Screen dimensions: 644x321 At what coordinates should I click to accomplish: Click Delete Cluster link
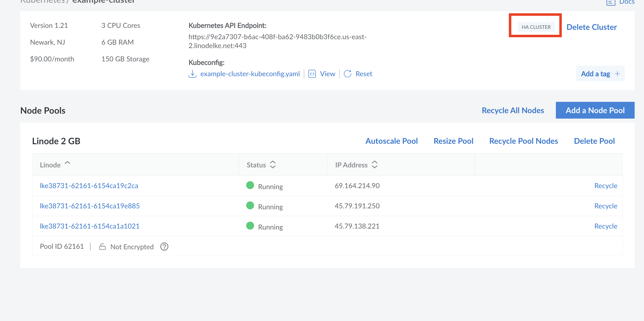coord(592,27)
